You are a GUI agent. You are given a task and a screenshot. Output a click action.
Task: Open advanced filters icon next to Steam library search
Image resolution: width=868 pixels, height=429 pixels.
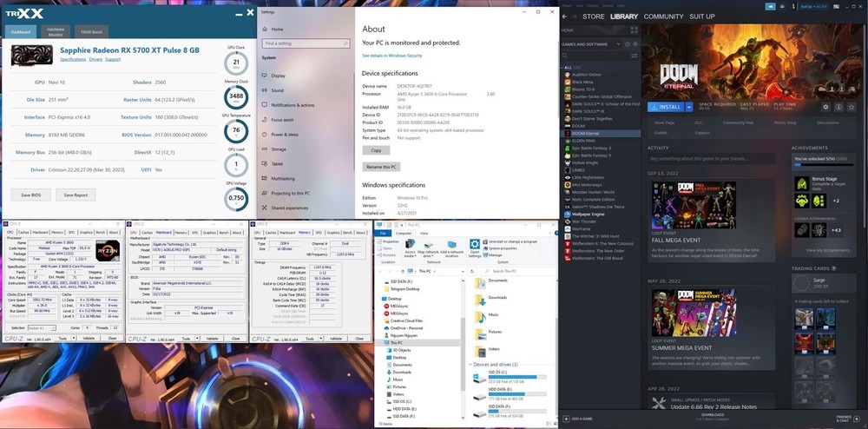click(635, 56)
